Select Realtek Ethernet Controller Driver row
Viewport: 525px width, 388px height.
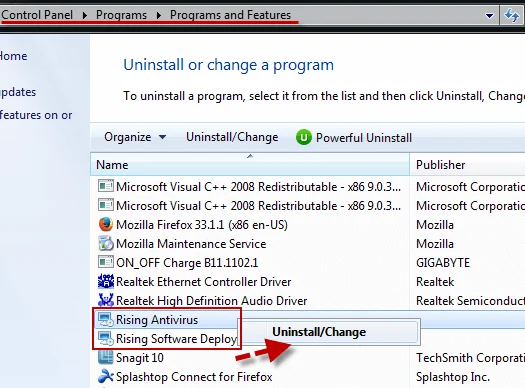pos(307,282)
